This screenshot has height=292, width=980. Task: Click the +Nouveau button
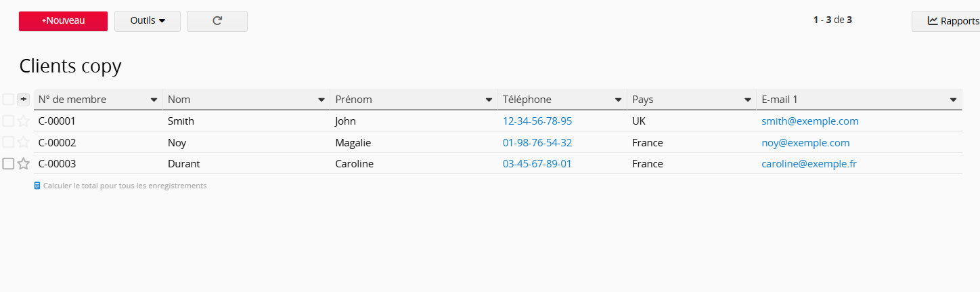(63, 21)
